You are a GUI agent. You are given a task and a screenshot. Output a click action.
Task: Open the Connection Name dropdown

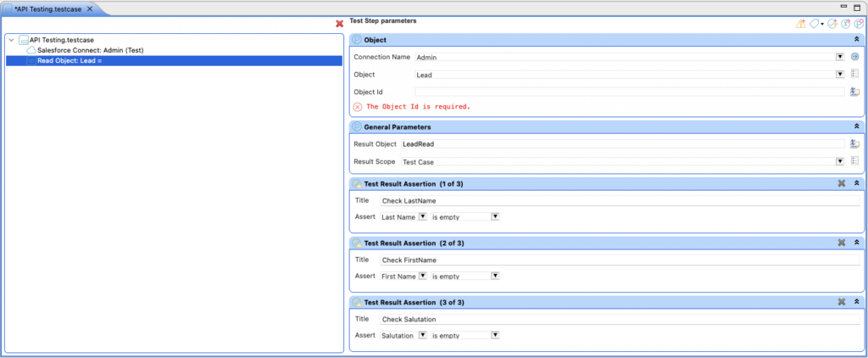click(x=840, y=57)
